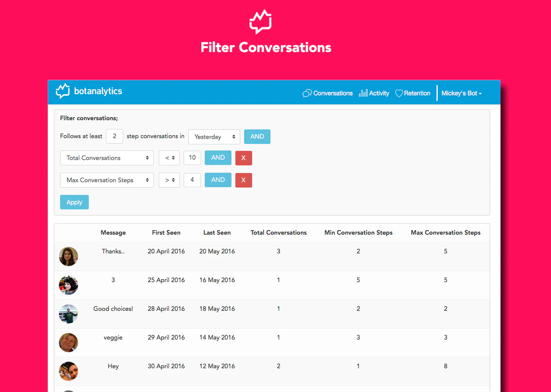The height and width of the screenshot is (392, 551).
Task: Click the Retention heart icon
Action: (x=399, y=93)
